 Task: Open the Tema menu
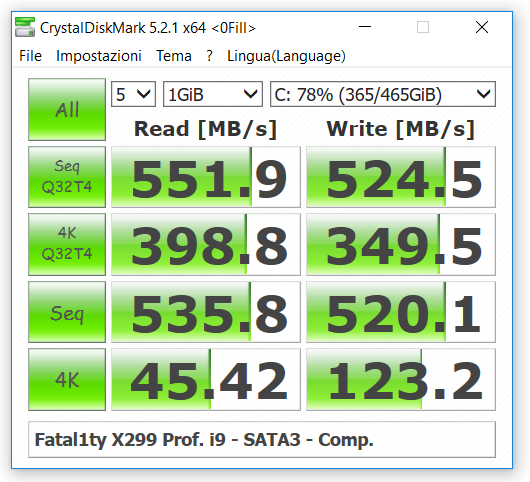pos(174,56)
